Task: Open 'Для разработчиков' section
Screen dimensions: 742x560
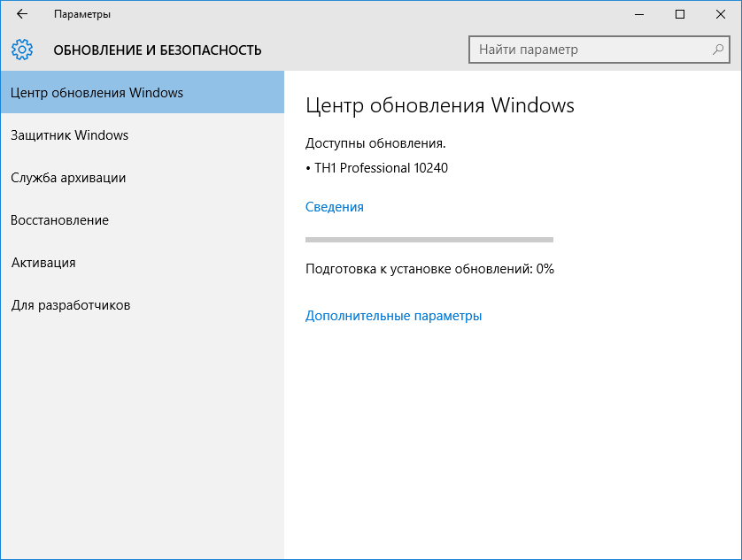Action: [x=143, y=305]
